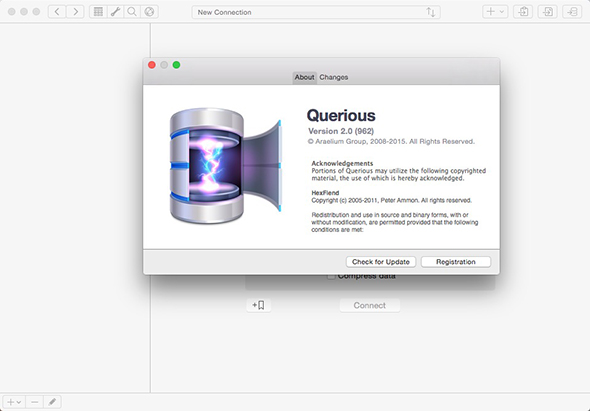Toggle the Compress data checkbox

331,276
